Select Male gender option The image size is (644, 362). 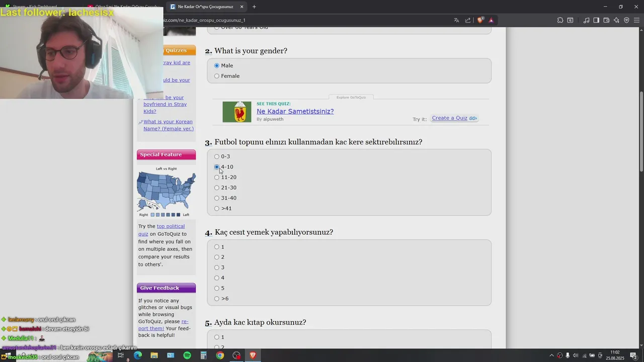217,65
